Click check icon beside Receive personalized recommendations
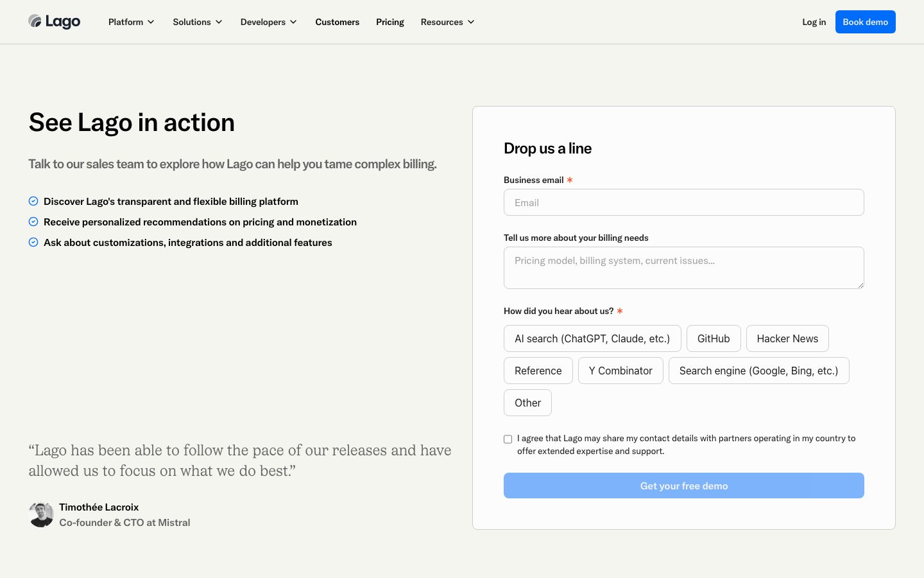The width and height of the screenshot is (924, 578). (x=33, y=222)
